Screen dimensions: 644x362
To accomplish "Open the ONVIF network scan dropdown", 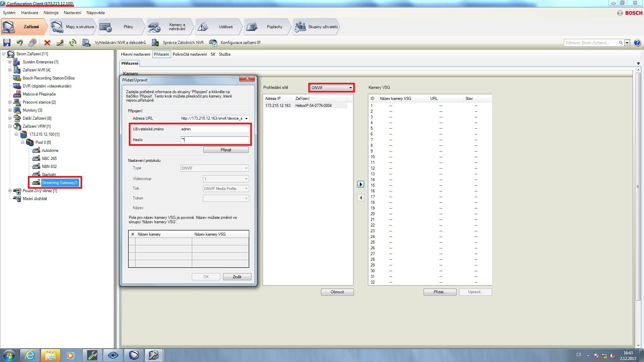I will coord(351,88).
